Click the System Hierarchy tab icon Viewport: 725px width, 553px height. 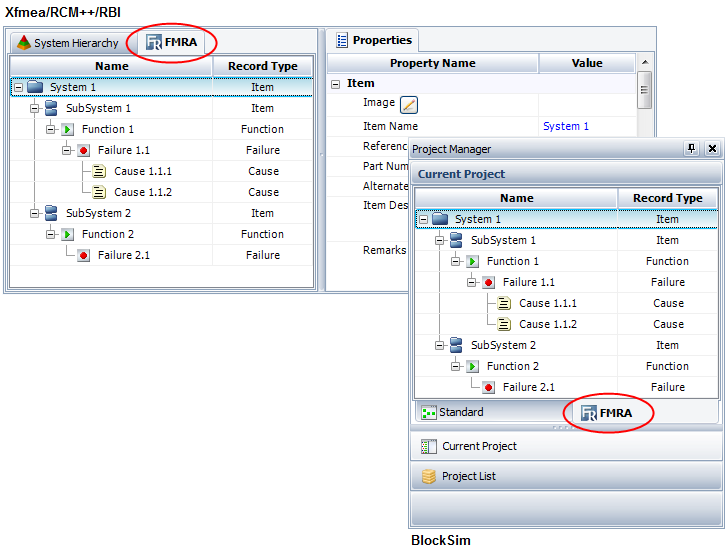click(x=22, y=43)
